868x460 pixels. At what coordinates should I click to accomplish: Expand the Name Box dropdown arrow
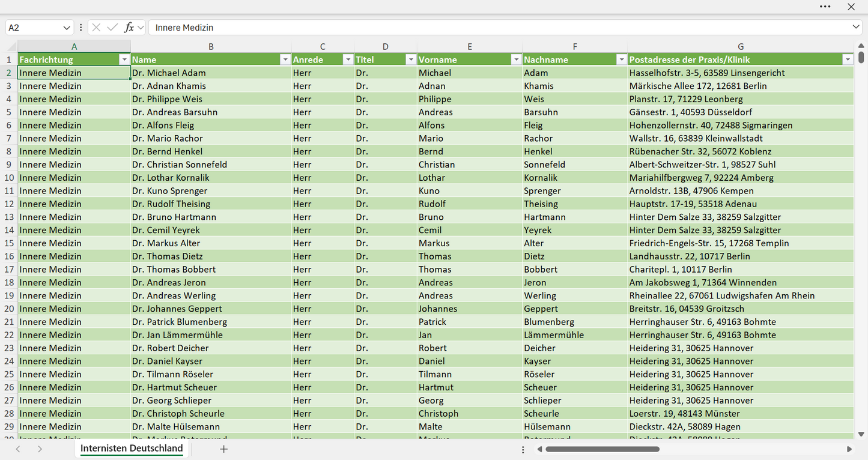tap(67, 28)
